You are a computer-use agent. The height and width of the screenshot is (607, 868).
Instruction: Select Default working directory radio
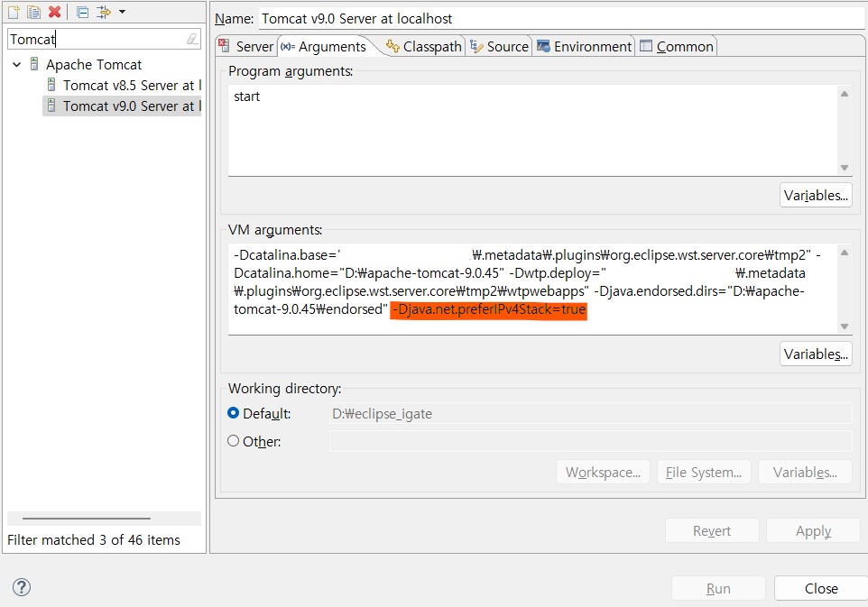233,413
